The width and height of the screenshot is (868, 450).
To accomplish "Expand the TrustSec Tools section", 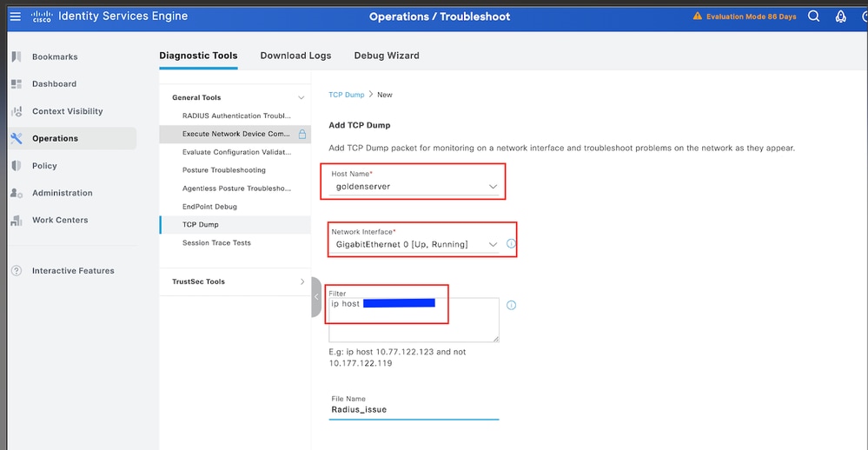I will point(302,281).
